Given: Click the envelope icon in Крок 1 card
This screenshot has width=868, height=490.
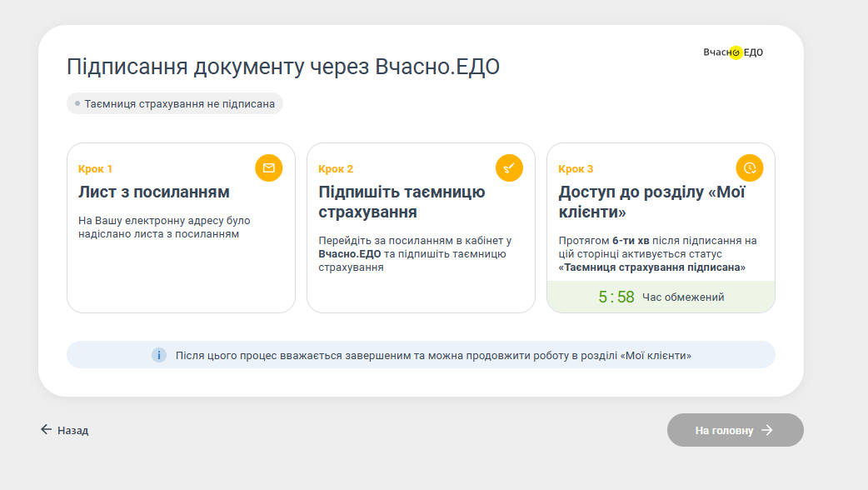Looking at the screenshot, I should point(268,167).
